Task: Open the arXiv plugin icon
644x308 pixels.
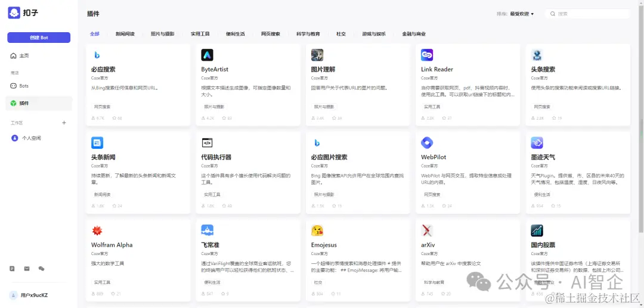Action: [427, 231]
